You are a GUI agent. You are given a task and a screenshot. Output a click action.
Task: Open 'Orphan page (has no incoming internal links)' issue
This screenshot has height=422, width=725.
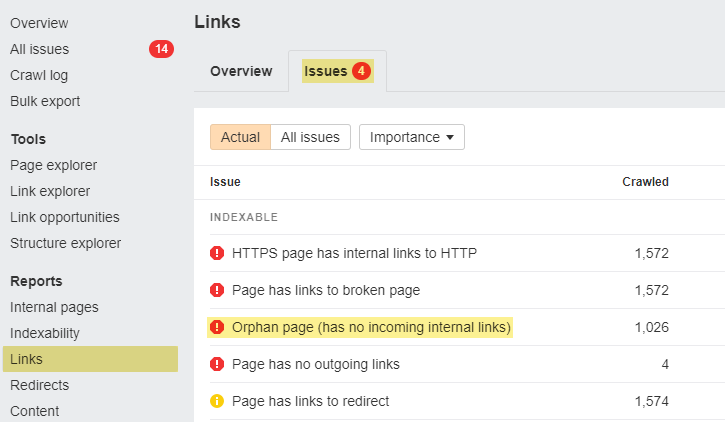[371, 327]
